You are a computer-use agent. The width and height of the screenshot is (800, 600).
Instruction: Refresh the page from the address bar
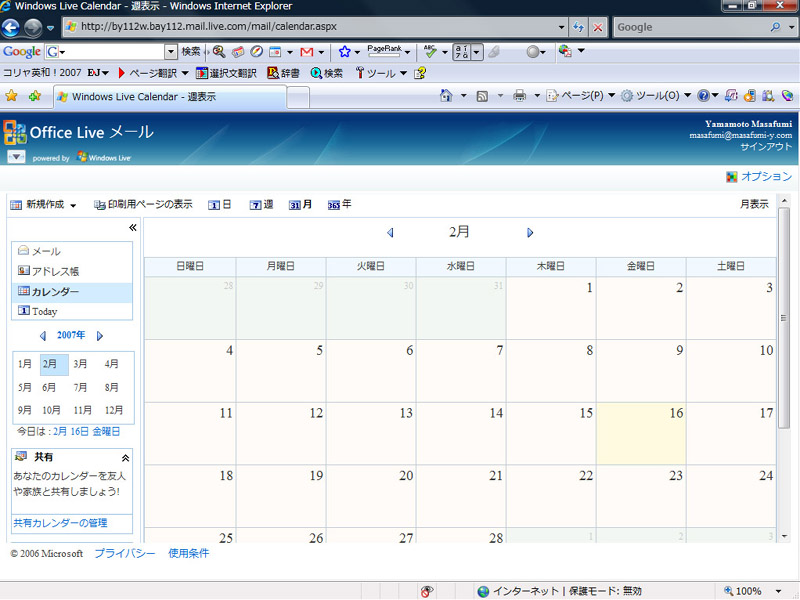[x=578, y=27]
